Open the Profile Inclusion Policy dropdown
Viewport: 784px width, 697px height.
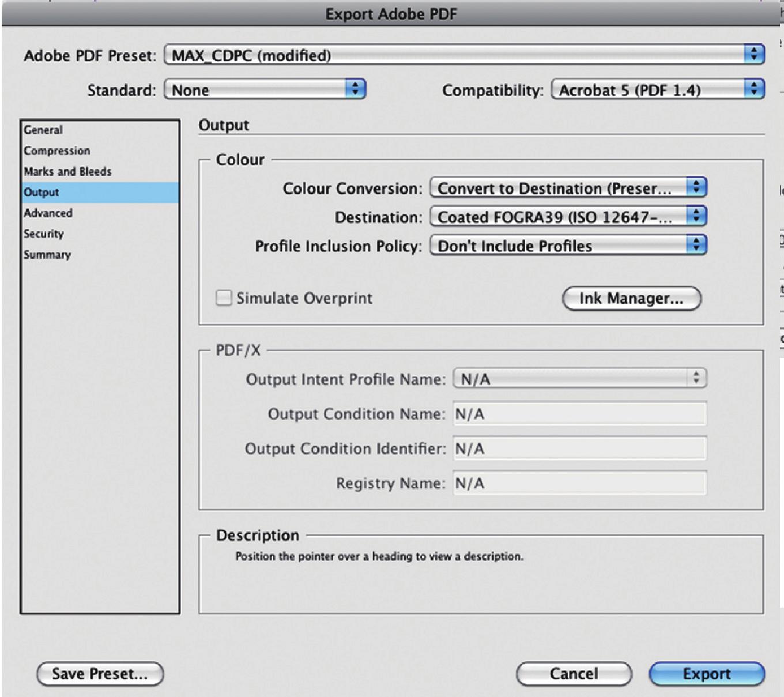(x=568, y=246)
